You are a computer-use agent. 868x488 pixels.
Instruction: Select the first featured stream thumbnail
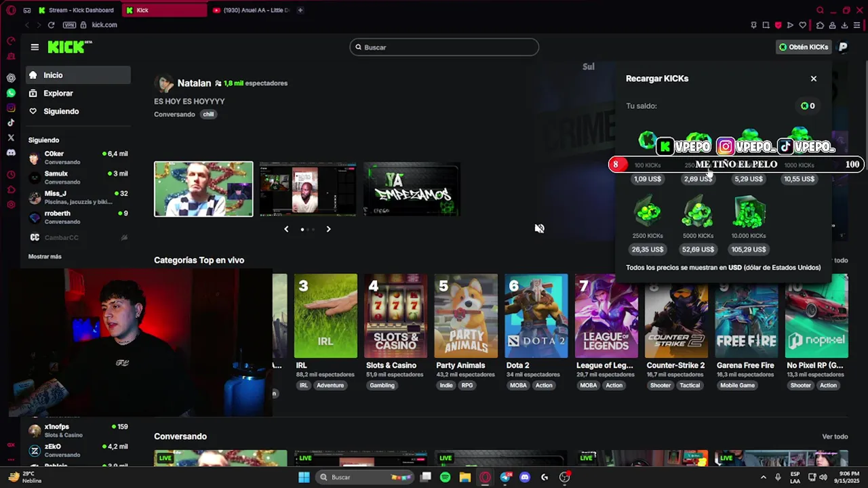[x=203, y=189]
